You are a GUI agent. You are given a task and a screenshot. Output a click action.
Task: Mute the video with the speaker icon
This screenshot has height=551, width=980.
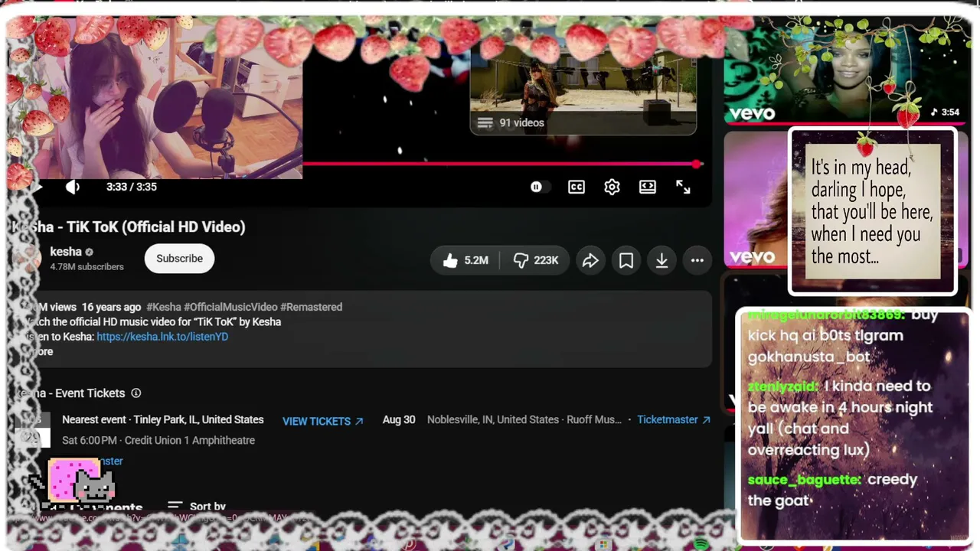click(x=72, y=187)
